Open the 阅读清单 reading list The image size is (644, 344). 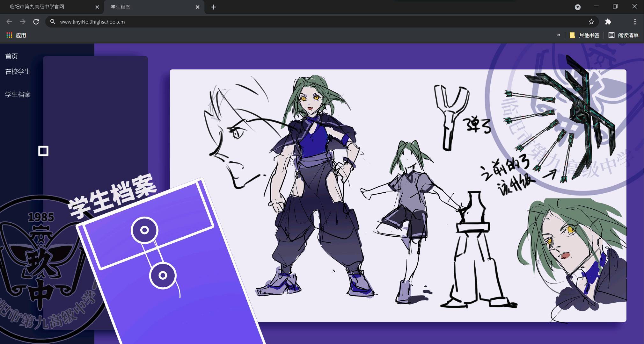click(623, 35)
